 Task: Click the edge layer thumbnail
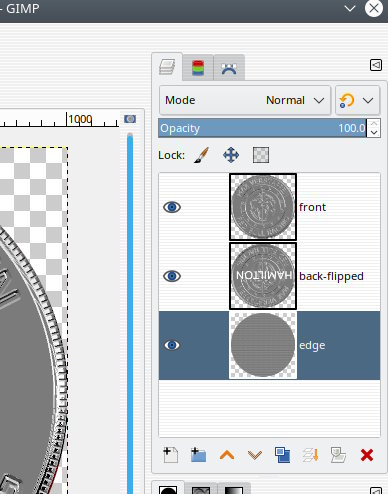click(263, 345)
